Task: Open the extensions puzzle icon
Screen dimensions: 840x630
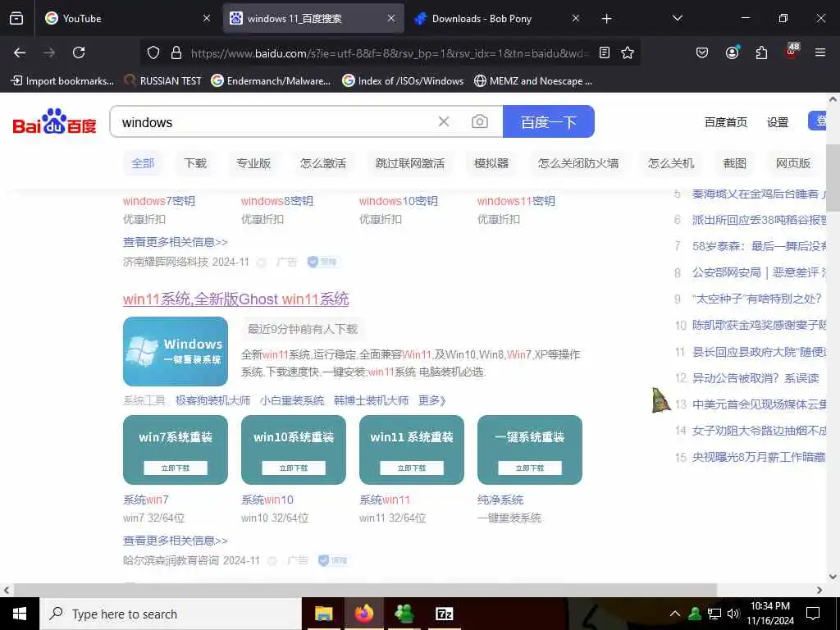Action: 761,52
